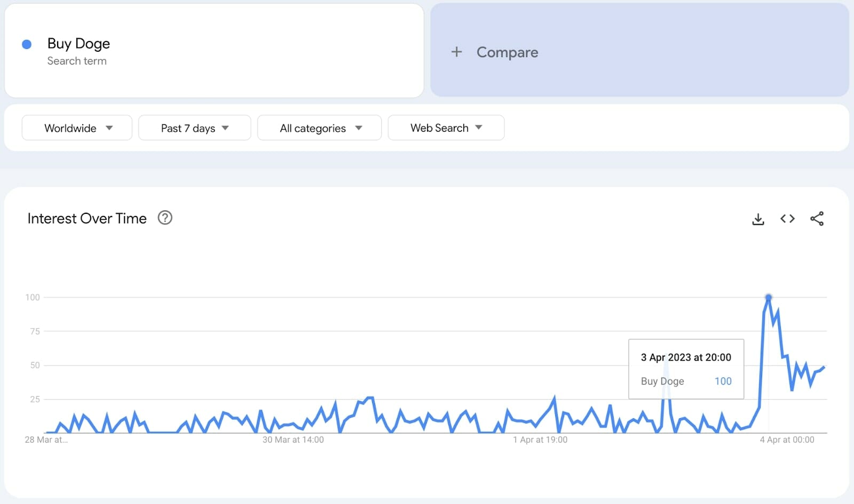Expand the Worldwide region dropdown
The height and width of the screenshot is (504, 854).
(x=77, y=128)
